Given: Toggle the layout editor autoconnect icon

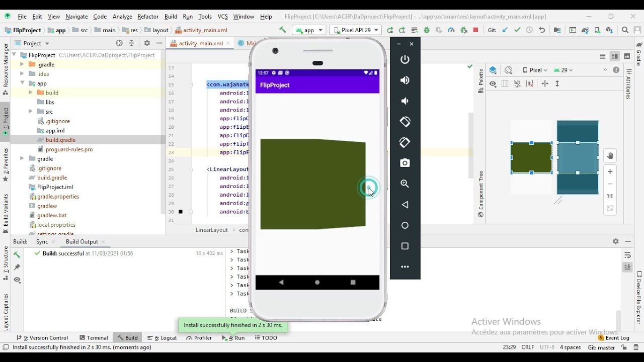Looking at the screenshot, I should pyautogui.click(x=517, y=84).
